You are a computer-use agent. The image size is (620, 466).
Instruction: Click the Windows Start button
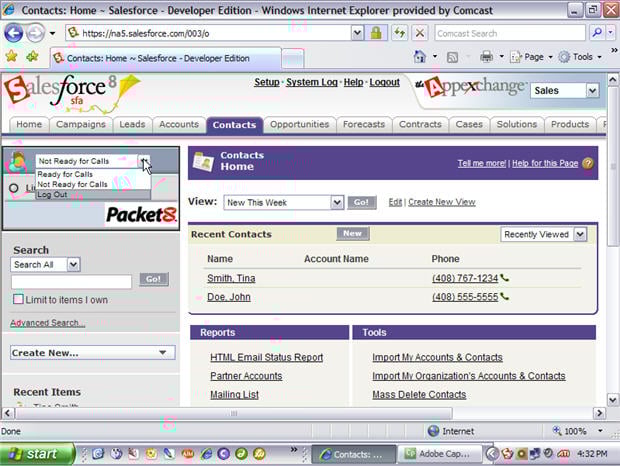click(x=37, y=454)
